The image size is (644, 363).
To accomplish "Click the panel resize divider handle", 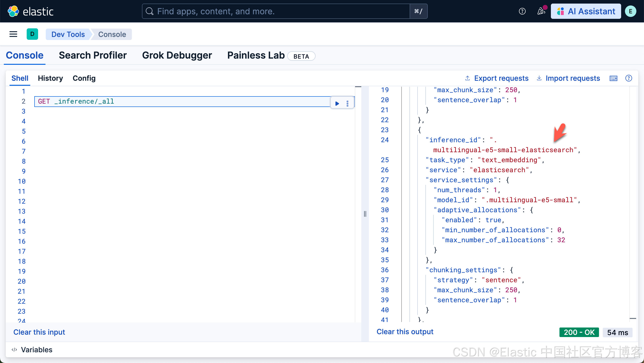I will (365, 214).
